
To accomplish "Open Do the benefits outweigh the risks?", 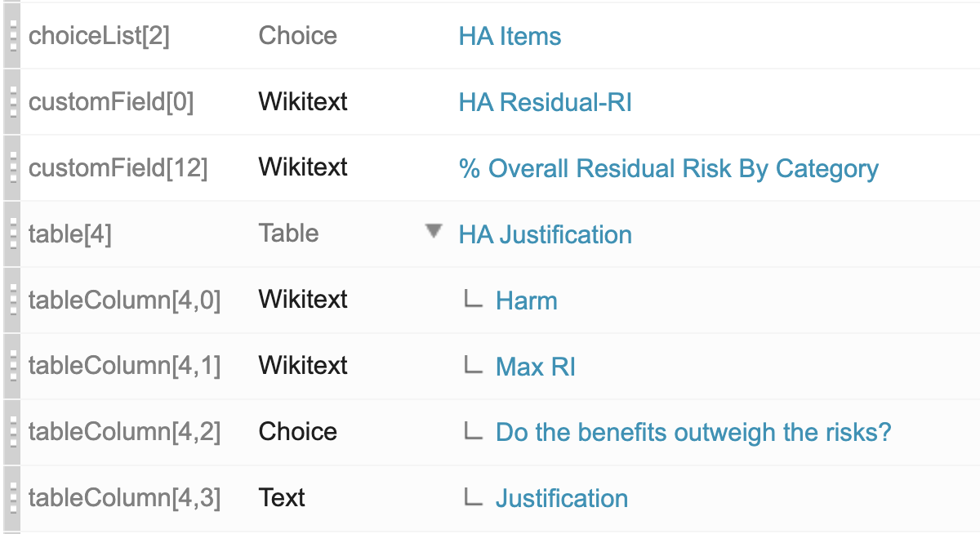I will 693,433.
